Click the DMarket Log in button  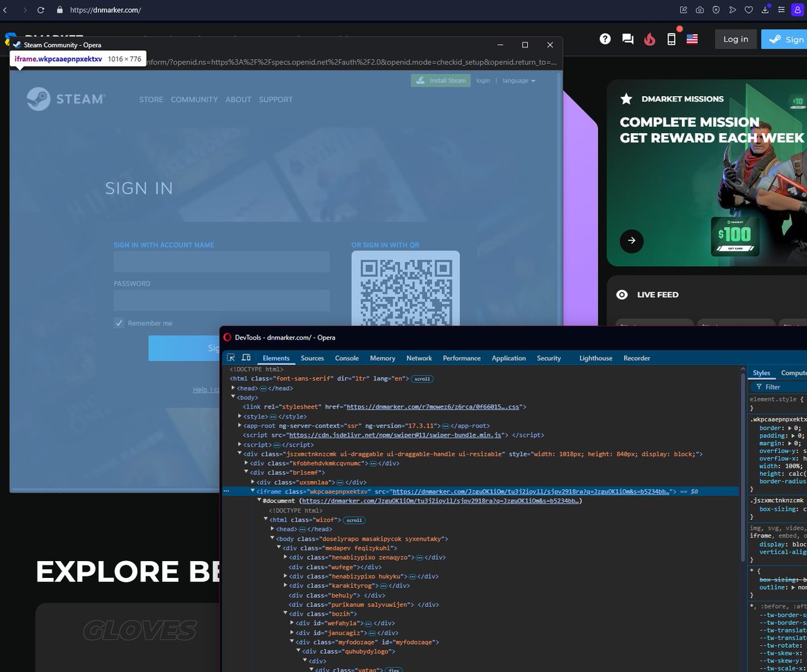[736, 39]
